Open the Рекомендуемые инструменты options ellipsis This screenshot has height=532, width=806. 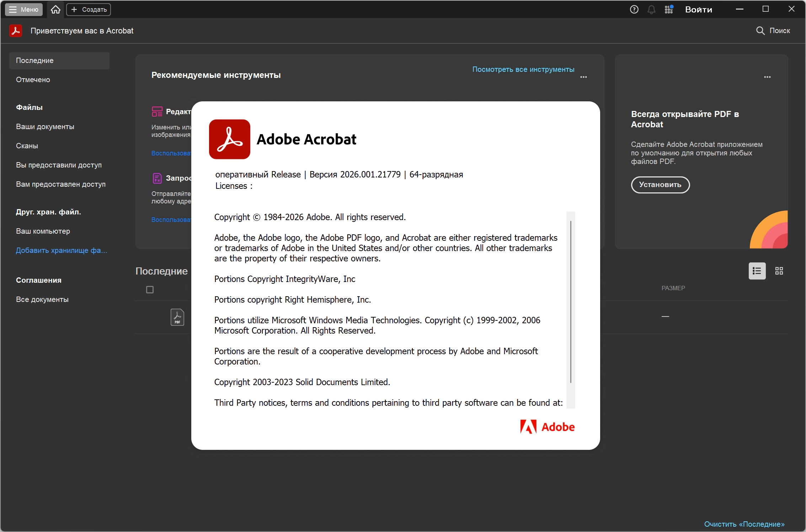(x=583, y=77)
